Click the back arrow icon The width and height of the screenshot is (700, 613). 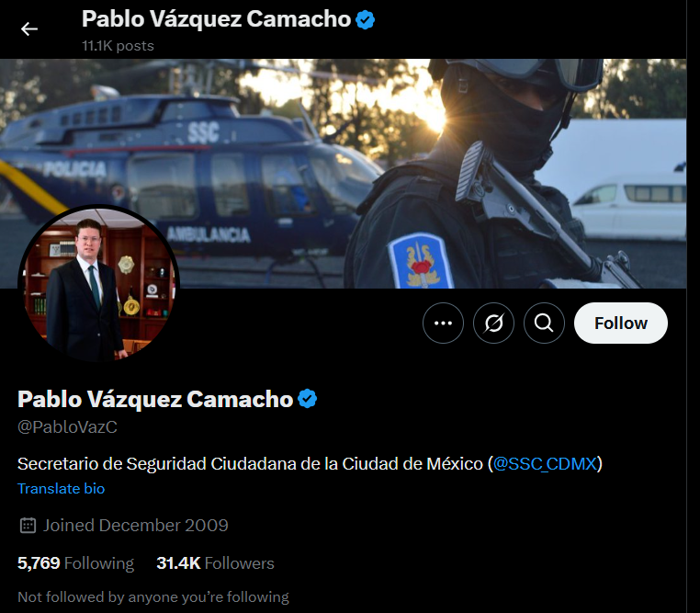[x=29, y=29]
